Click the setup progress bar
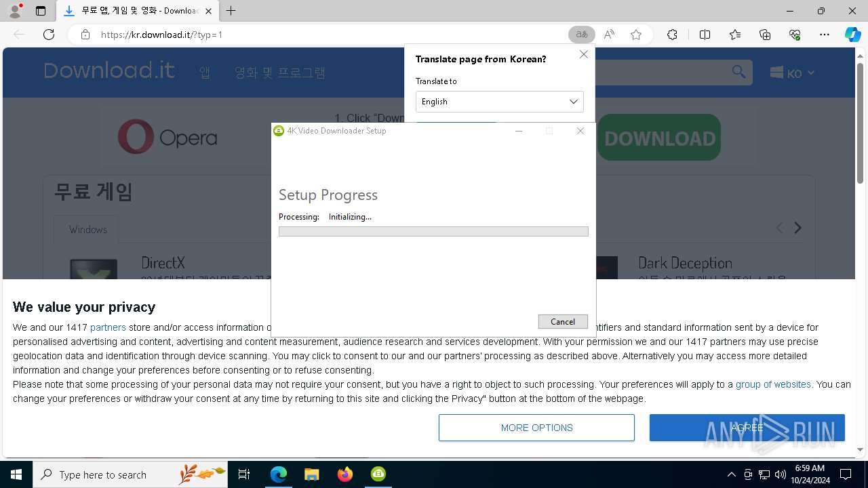The width and height of the screenshot is (868, 488). (x=433, y=232)
